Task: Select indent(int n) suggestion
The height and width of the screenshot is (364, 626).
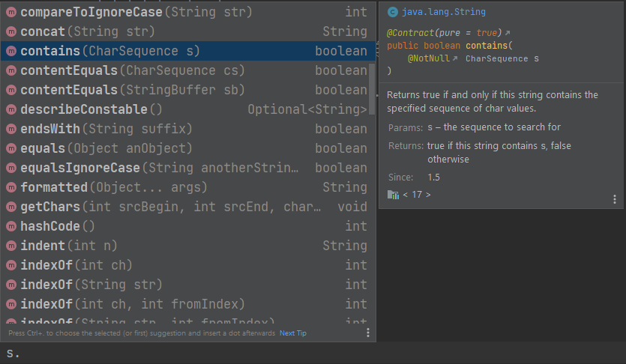Action: (187, 246)
